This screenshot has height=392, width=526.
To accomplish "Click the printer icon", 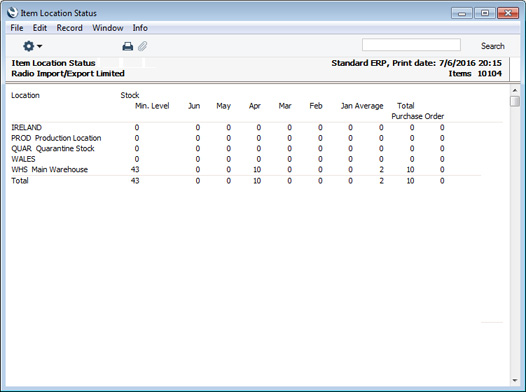I will pos(127,46).
